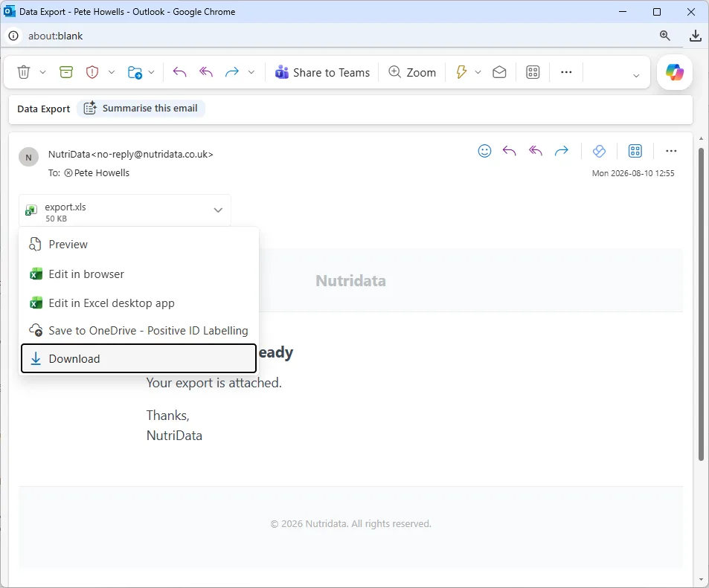
Task: Click scrollbar down arrow
Action: [x=701, y=579]
